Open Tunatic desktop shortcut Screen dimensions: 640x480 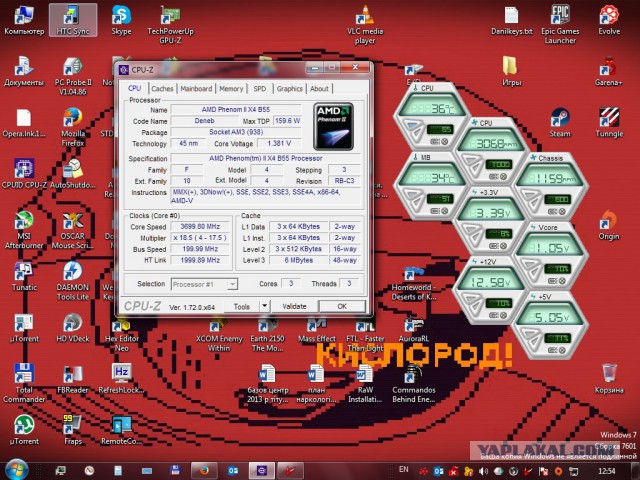point(24,276)
